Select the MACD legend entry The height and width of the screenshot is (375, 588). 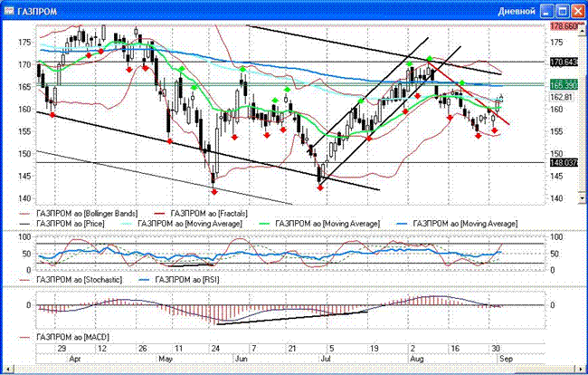click(64, 337)
